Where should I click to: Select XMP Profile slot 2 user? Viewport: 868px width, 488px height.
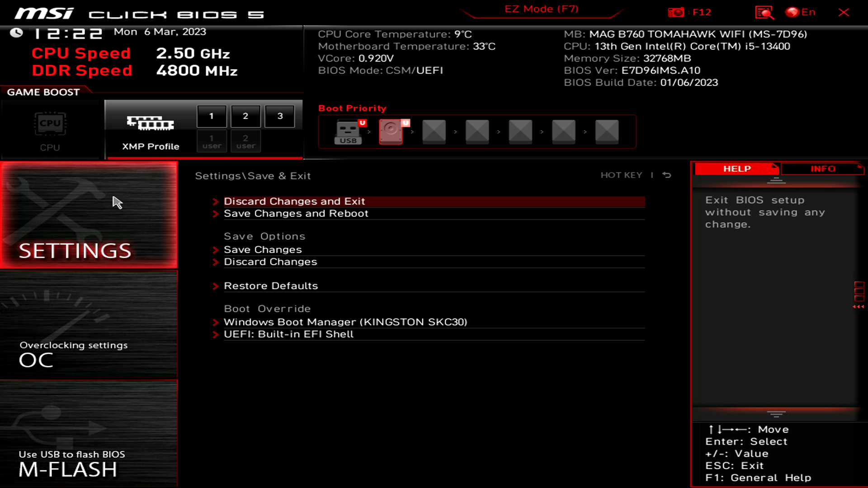pos(245,141)
